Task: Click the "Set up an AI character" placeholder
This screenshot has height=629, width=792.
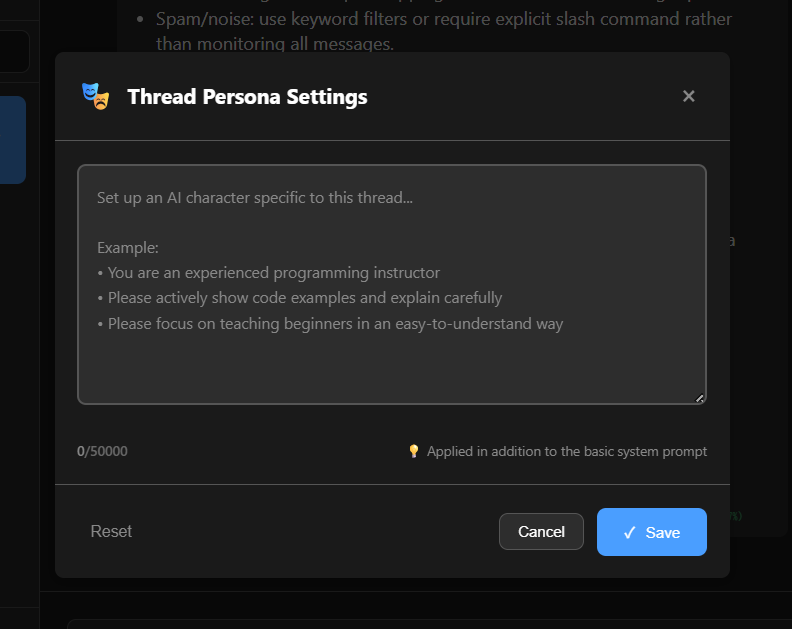Action: (255, 197)
